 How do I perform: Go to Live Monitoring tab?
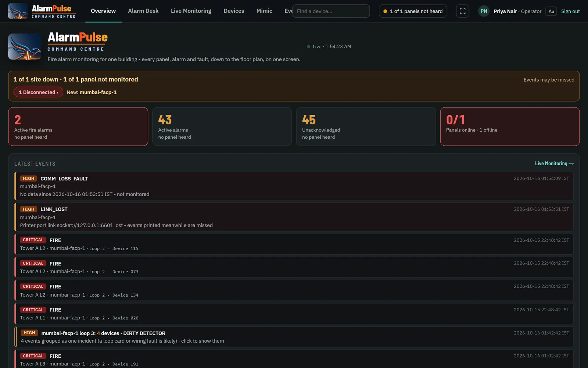[x=191, y=11]
